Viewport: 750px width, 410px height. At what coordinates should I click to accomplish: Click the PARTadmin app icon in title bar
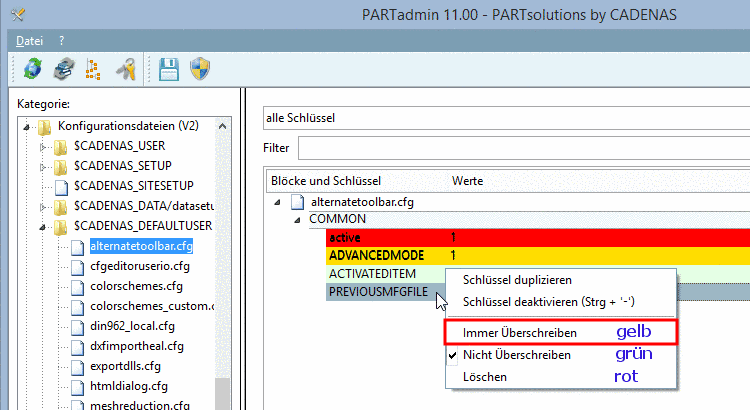[18, 15]
